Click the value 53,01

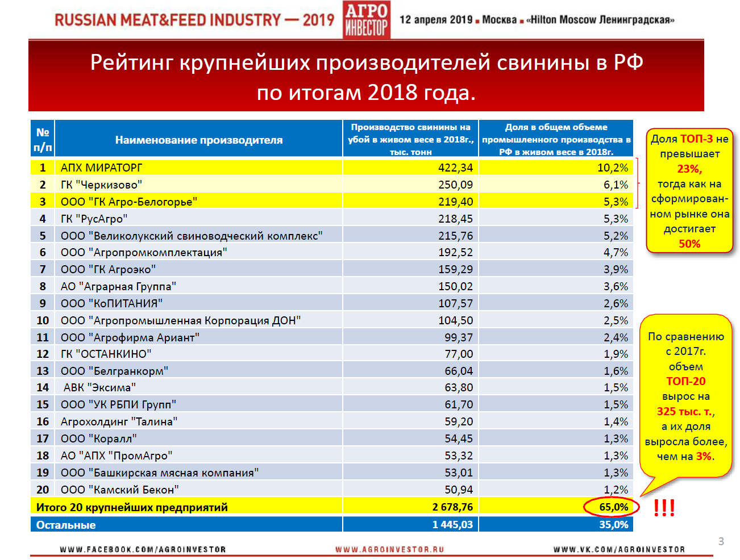tap(459, 473)
